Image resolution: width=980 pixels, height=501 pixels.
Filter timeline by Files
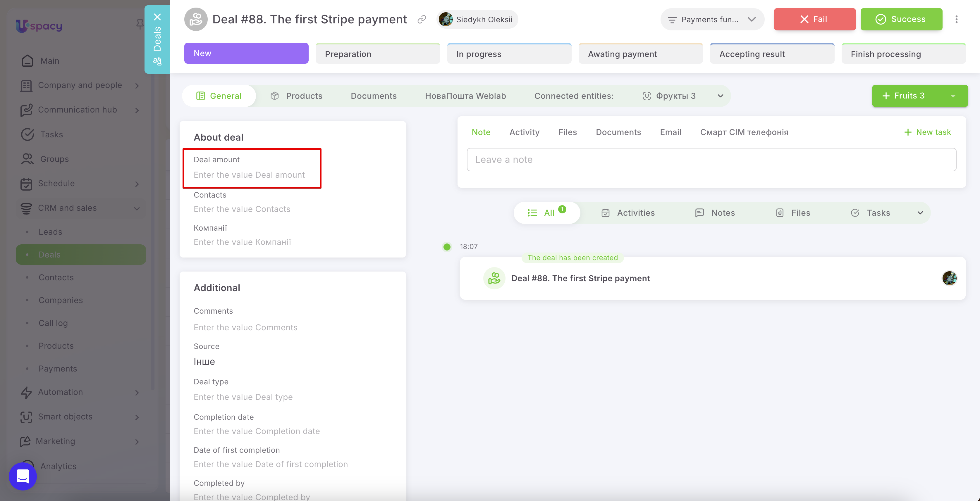click(x=793, y=213)
